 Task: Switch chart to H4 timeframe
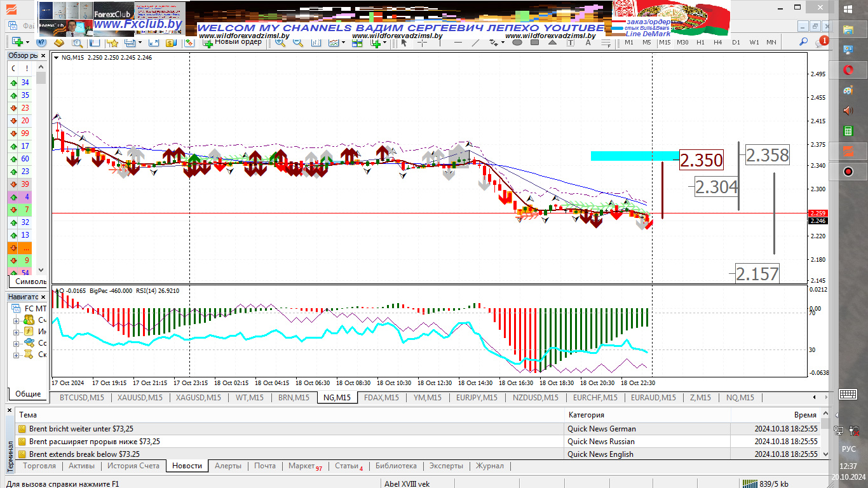click(x=718, y=43)
